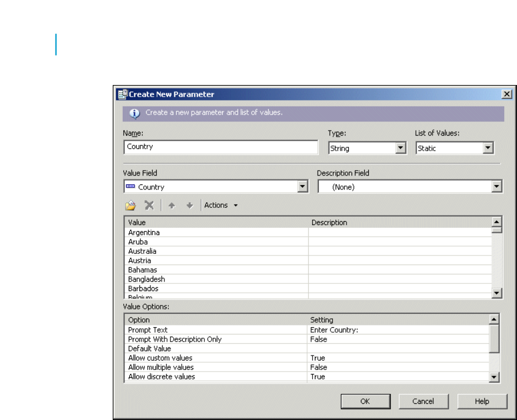Click the import values folder icon

pyautogui.click(x=130, y=205)
